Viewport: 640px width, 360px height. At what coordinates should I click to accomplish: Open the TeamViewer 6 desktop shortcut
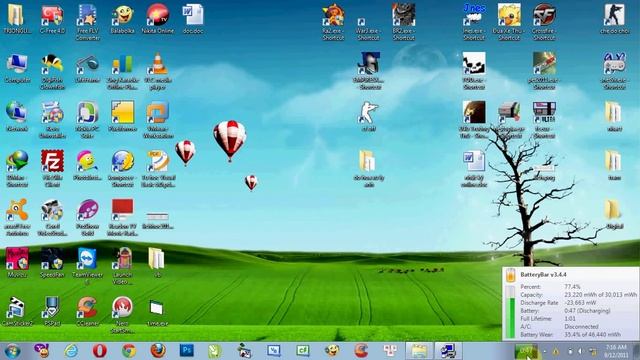point(87,266)
